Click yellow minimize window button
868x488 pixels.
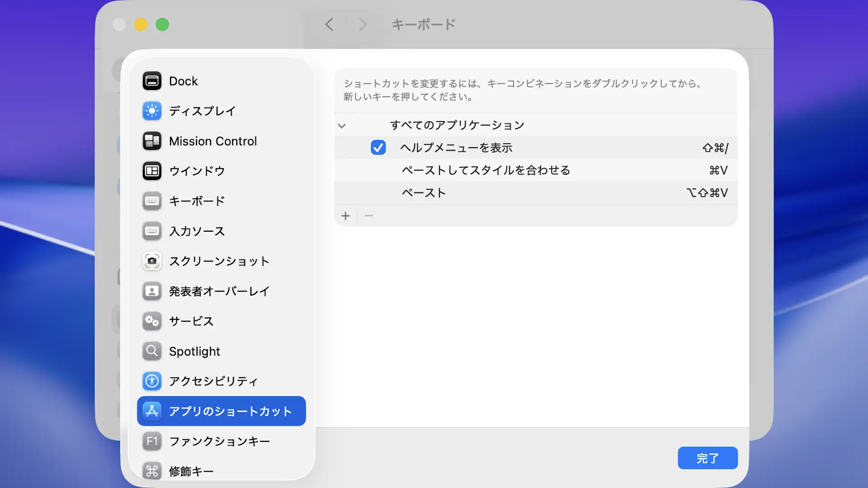(x=141, y=24)
